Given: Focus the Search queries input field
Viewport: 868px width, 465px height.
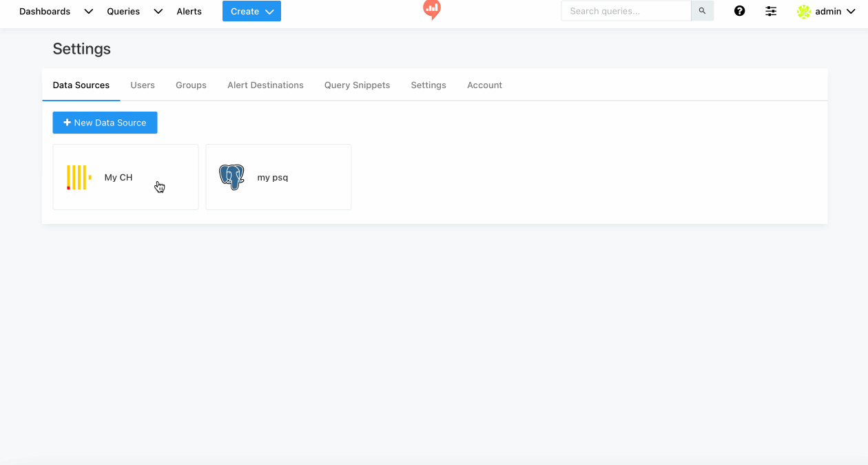Looking at the screenshot, I should pyautogui.click(x=626, y=11).
